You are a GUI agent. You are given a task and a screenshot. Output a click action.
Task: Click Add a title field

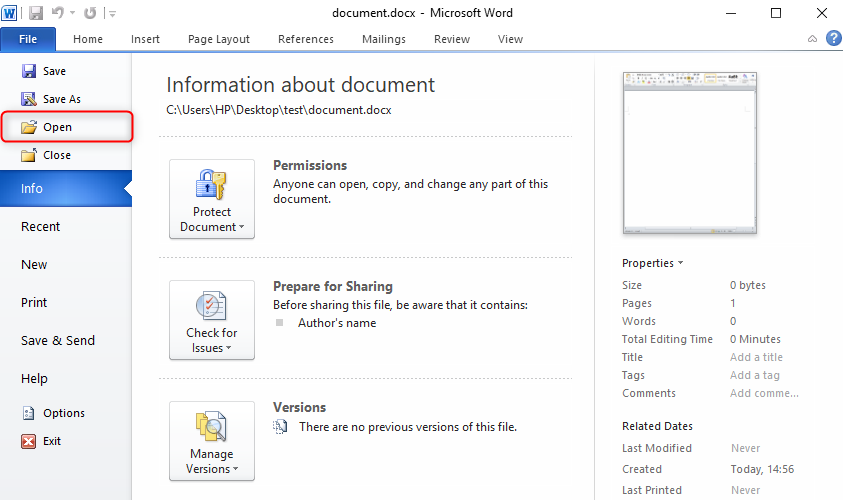(x=756, y=357)
